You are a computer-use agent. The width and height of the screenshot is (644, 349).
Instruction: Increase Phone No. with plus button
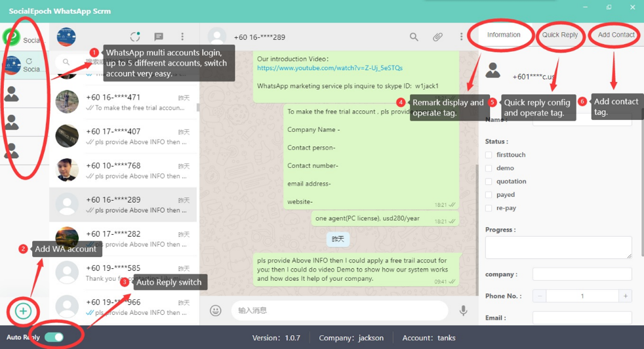(625, 296)
